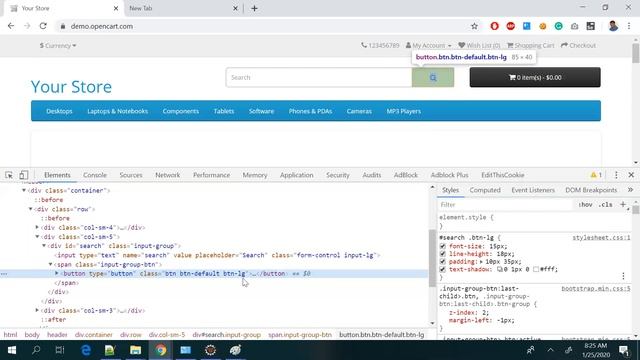Image resolution: width=640 pixels, height=360 pixels.
Task: Open the Wish List link
Action: point(479,45)
